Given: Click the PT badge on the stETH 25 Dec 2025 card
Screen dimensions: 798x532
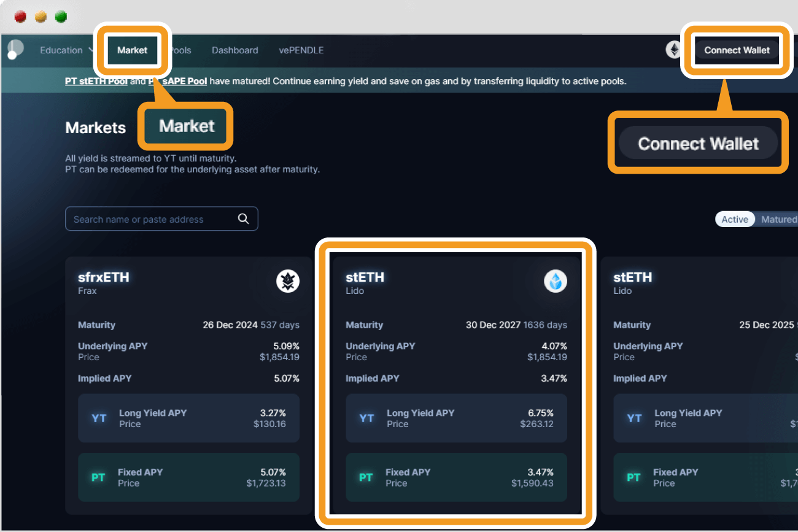Looking at the screenshot, I should (x=633, y=477).
